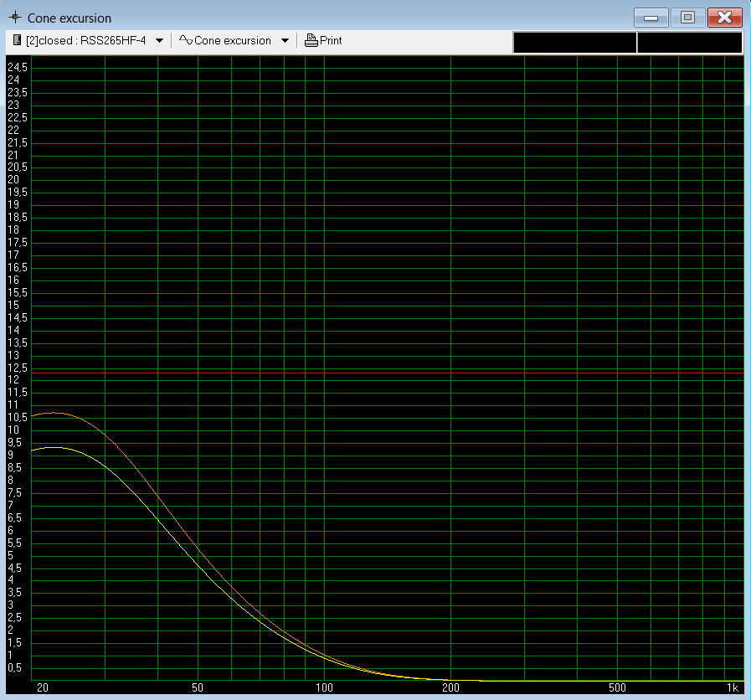Click the 100 frequency axis label
751x700 pixels.
tap(324, 688)
